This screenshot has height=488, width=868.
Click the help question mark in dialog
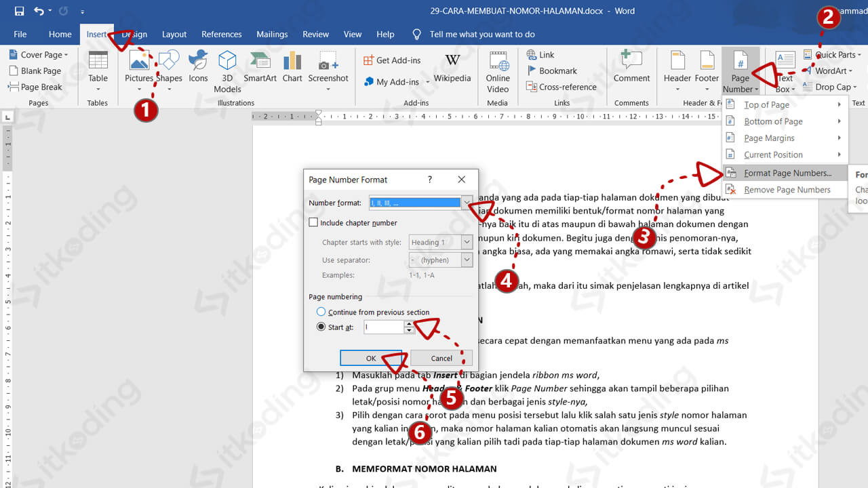pyautogui.click(x=429, y=180)
